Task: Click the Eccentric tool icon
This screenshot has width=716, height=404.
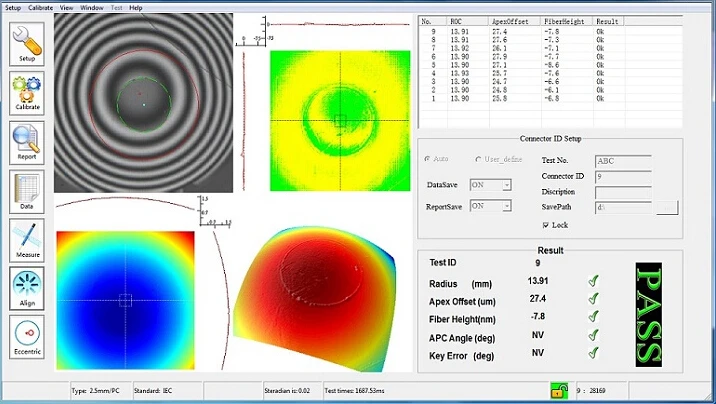Action: 27,337
